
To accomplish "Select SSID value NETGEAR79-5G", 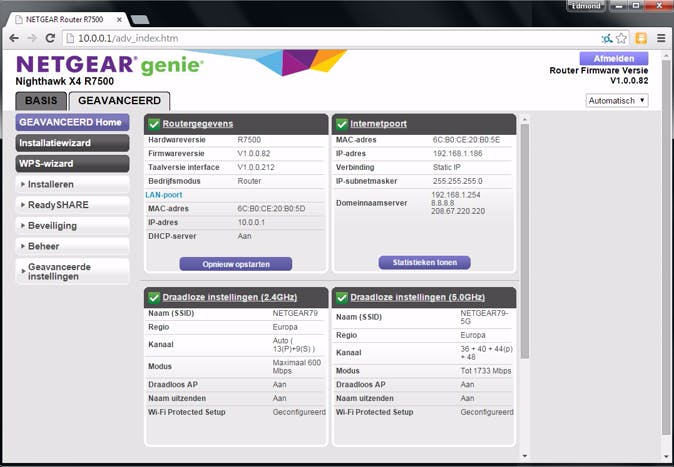I will point(484,317).
